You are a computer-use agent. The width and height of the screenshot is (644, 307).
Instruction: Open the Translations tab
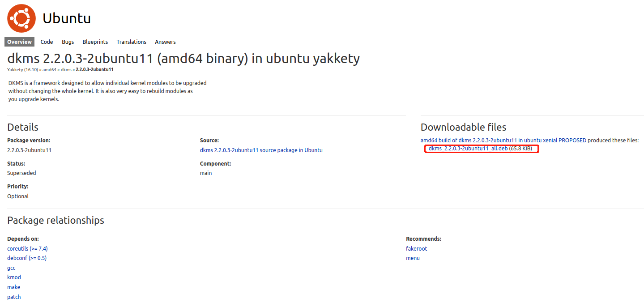coord(132,42)
